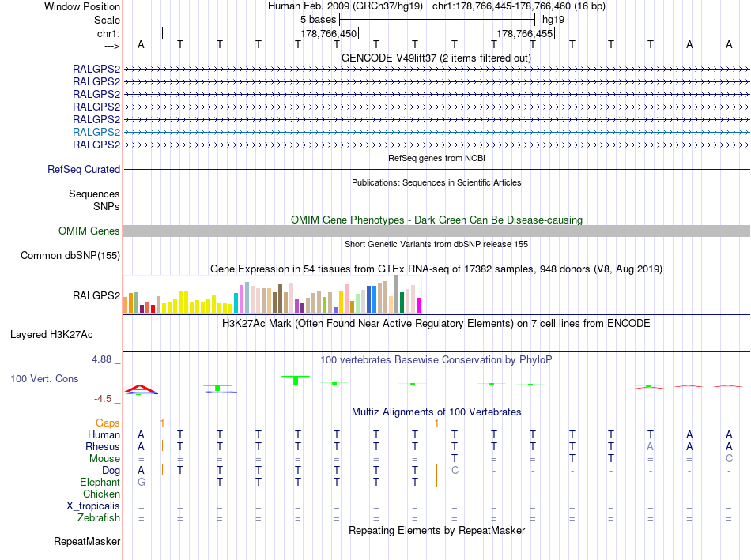
Task: Open 100 vertebrates Basewise Conservation by PhyloP title
Action: 436,360
